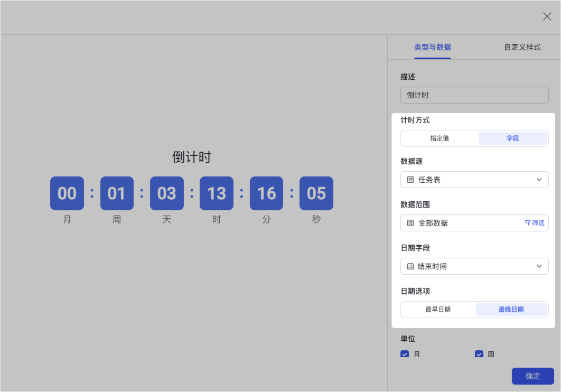Screen dimensions: 561x392
Task: Select 字段 timing method
Action: pos(512,138)
